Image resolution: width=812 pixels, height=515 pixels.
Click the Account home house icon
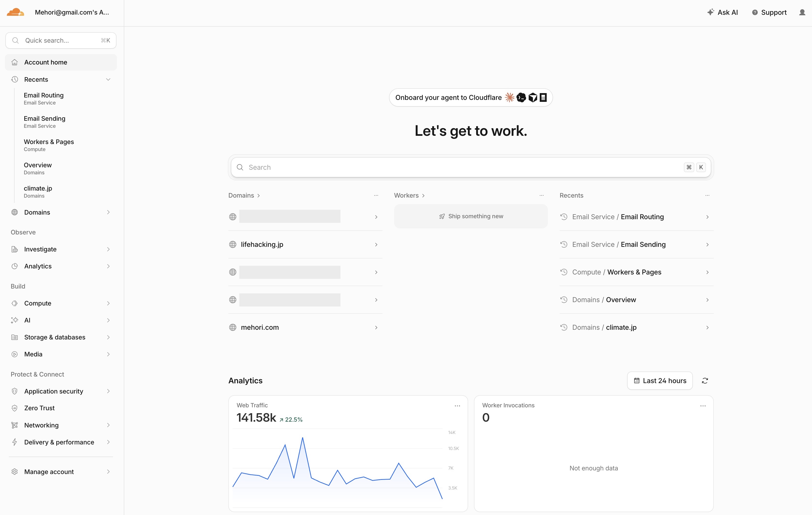pos(15,62)
